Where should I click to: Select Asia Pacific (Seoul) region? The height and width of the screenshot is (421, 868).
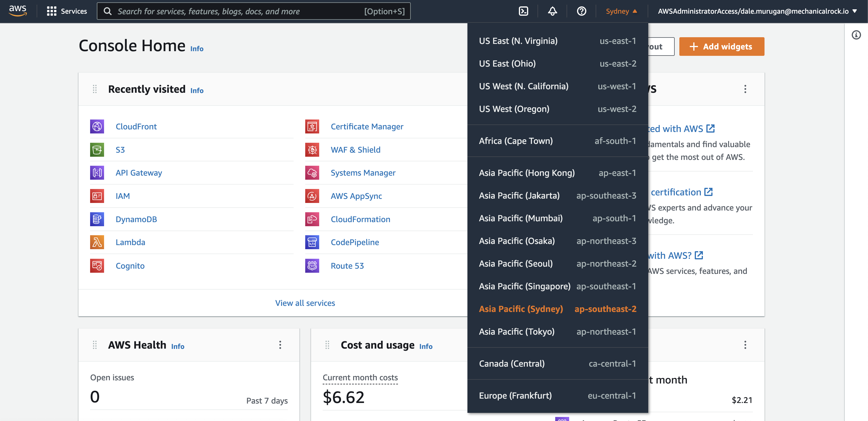tap(558, 264)
